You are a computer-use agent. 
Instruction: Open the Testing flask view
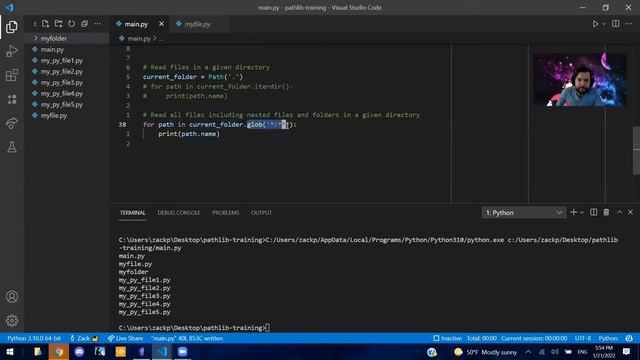pyautogui.click(x=12, y=147)
